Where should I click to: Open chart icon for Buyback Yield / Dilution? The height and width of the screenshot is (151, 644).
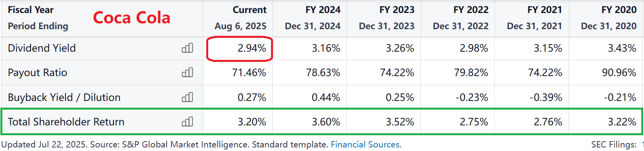click(187, 97)
